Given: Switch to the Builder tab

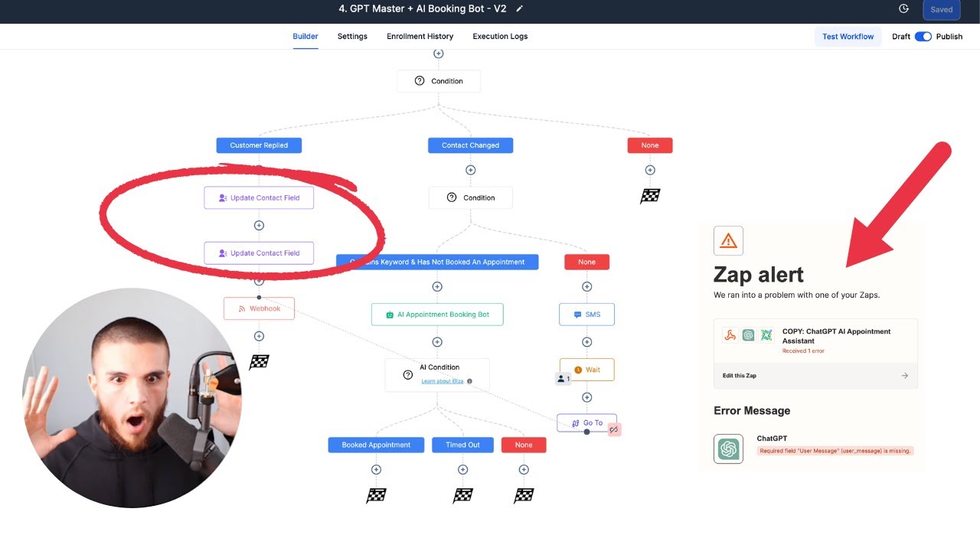Looking at the screenshot, I should tap(305, 36).
